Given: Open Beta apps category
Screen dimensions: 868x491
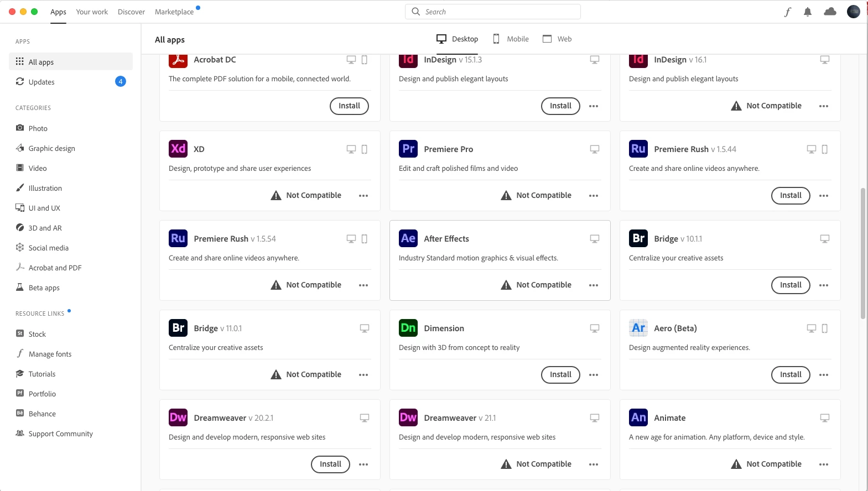Looking at the screenshot, I should (71, 288).
